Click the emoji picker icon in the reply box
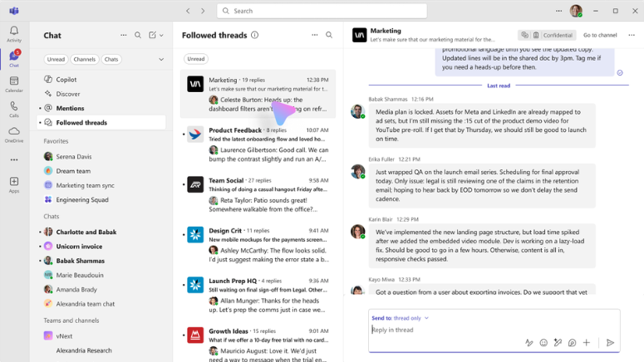The image size is (644, 362). point(543,343)
